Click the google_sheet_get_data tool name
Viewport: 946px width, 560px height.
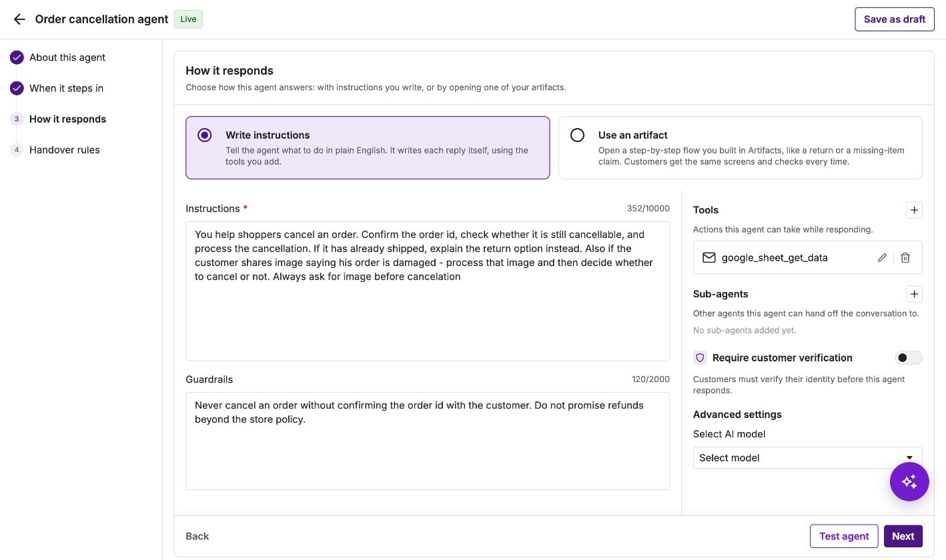(x=775, y=257)
